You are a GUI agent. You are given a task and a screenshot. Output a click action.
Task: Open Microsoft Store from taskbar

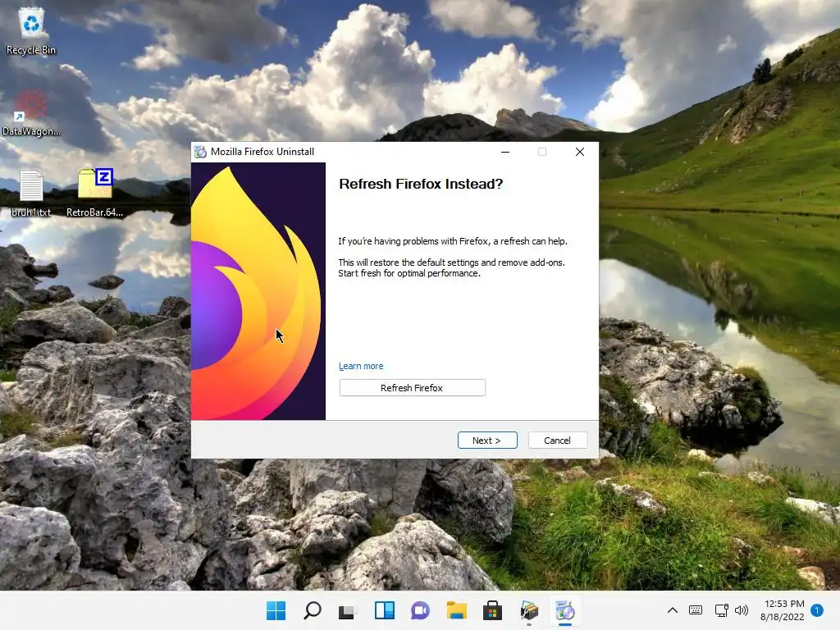click(x=492, y=610)
